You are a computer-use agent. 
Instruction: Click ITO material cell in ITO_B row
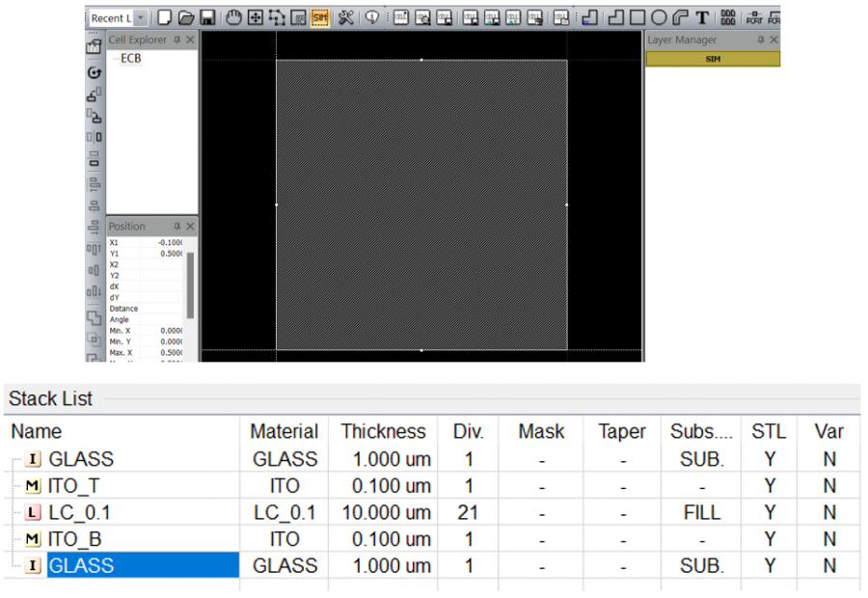285,539
